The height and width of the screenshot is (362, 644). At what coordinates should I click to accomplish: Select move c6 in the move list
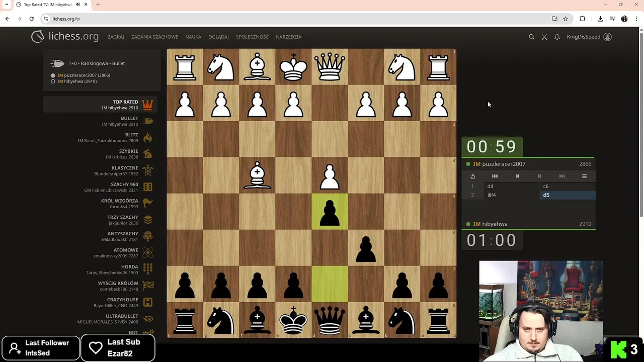point(567,186)
